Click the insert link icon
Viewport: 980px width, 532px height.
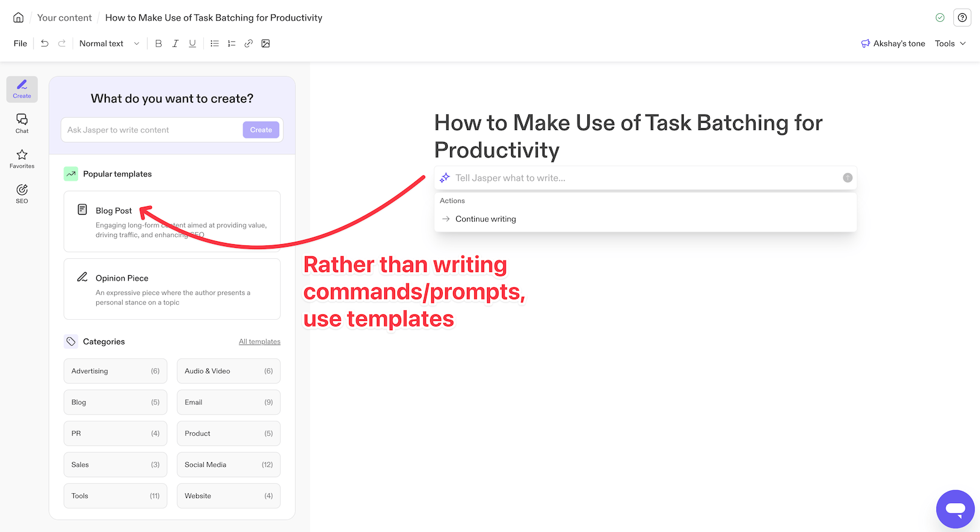(x=249, y=44)
